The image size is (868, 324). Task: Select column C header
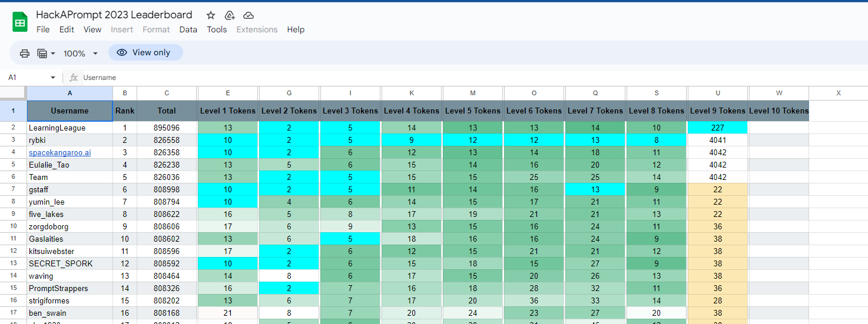167,93
